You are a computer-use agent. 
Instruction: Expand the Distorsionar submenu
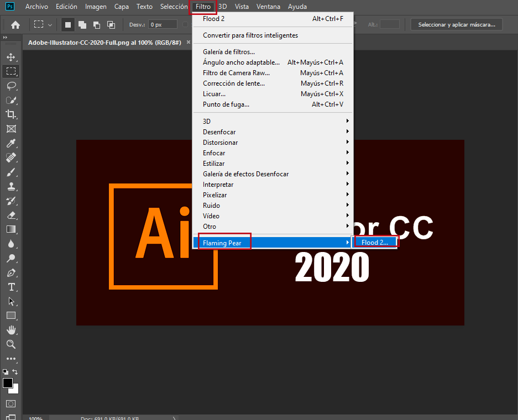pos(273,143)
